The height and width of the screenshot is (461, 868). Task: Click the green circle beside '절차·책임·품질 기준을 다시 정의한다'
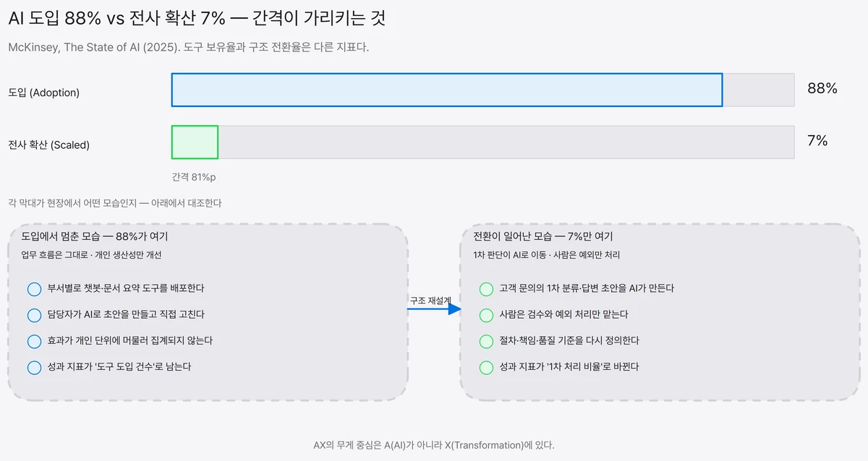(x=486, y=341)
